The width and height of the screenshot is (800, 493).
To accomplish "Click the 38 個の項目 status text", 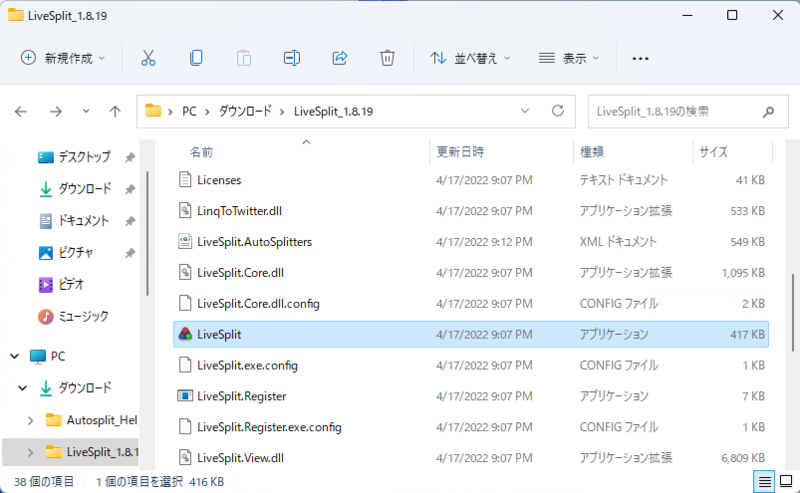I will [x=44, y=481].
